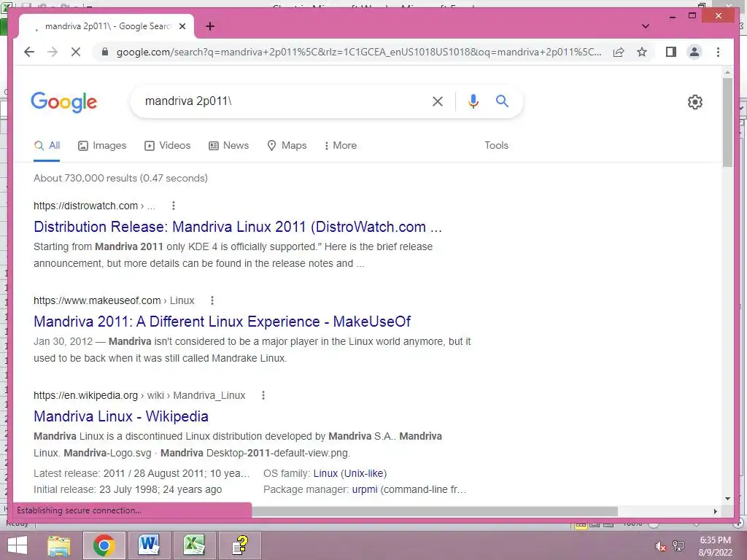Open the Chrome profile avatar
Viewport: 747px width, 560px height.
[694, 52]
